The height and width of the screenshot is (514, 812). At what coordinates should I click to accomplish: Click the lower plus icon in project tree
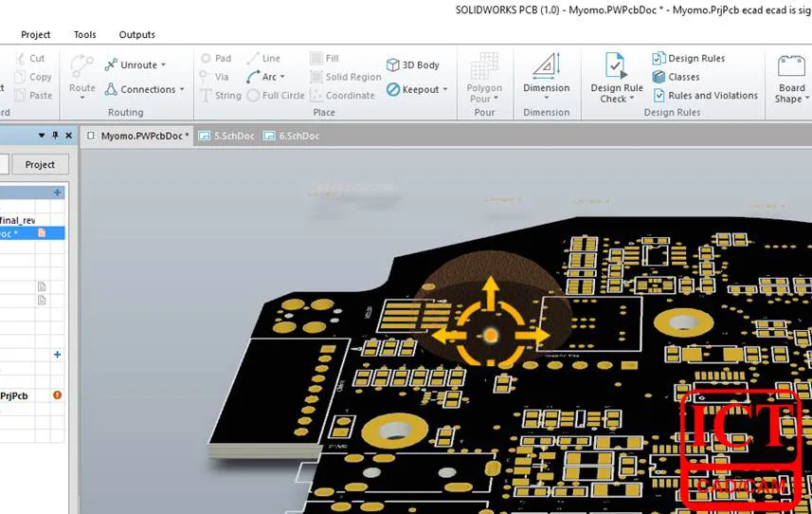[x=58, y=355]
